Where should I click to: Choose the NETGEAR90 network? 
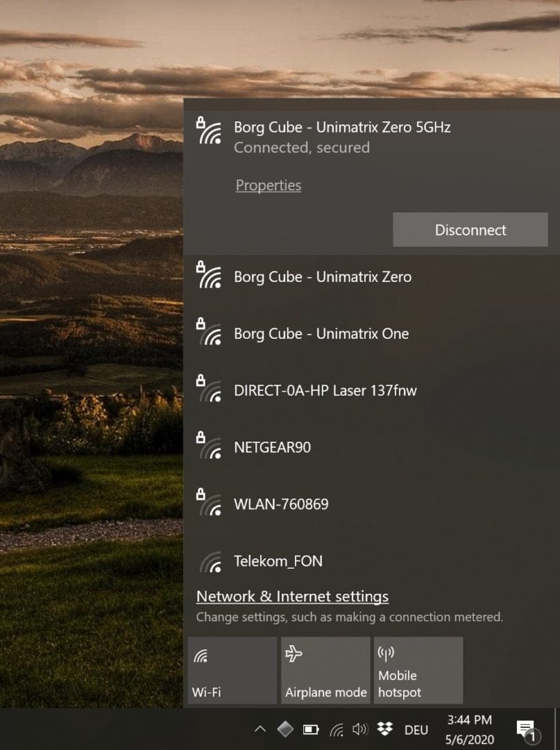272,448
